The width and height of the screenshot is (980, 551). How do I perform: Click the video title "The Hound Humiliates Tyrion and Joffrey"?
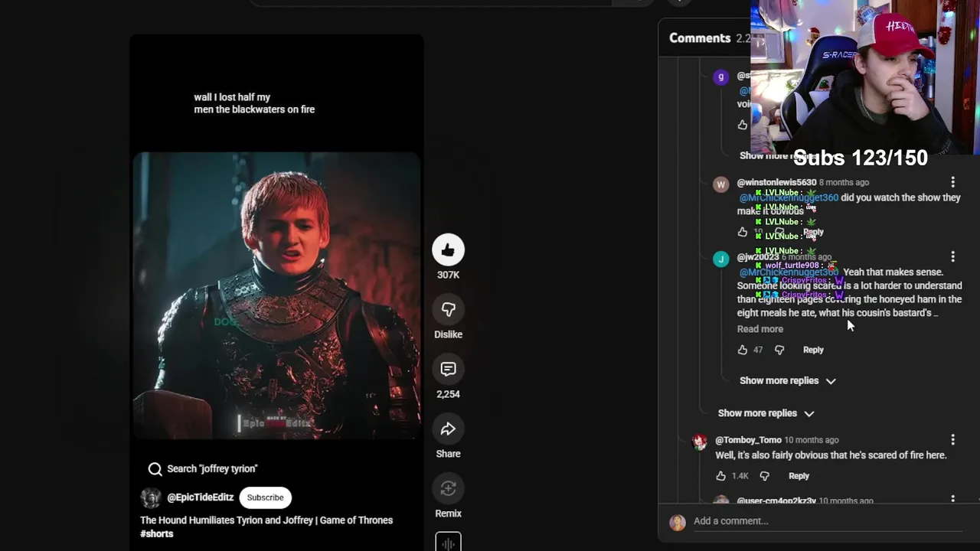coord(266,520)
